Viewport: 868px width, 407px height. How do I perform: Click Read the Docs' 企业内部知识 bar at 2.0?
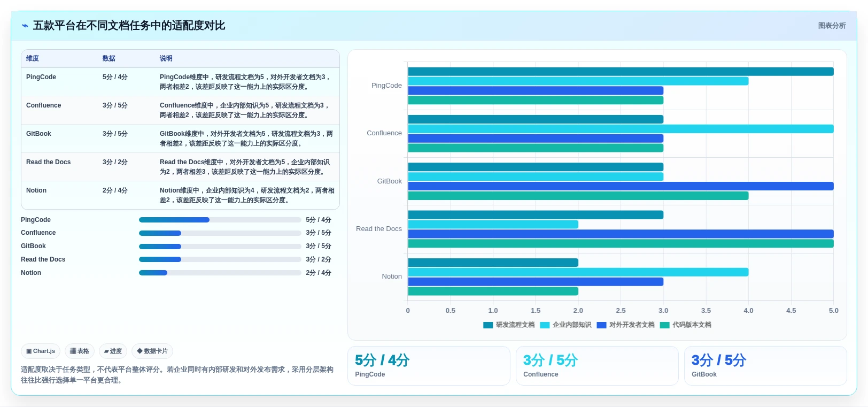[x=493, y=225]
